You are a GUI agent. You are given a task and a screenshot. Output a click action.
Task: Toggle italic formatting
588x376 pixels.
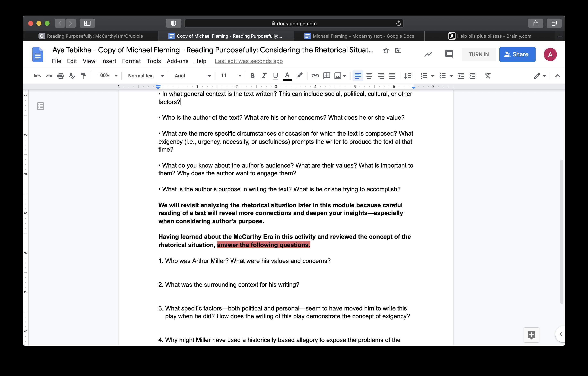point(264,76)
